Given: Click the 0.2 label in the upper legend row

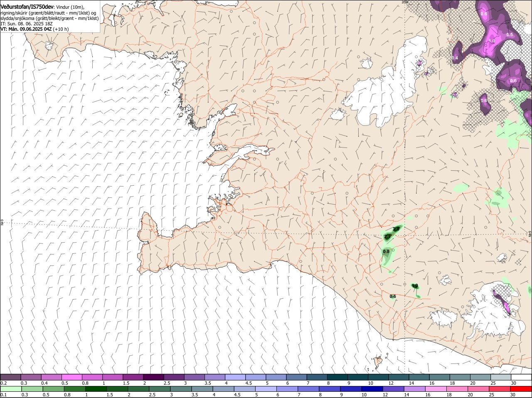Looking at the screenshot, I should pyautogui.click(x=3, y=383).
